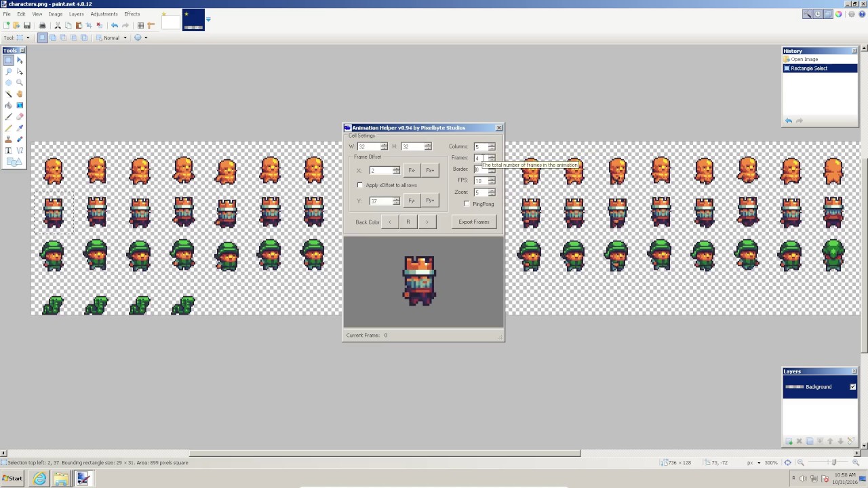Click the Crop to Selection toolbar icon
This screenshot has width=868, height=488.
89,25
